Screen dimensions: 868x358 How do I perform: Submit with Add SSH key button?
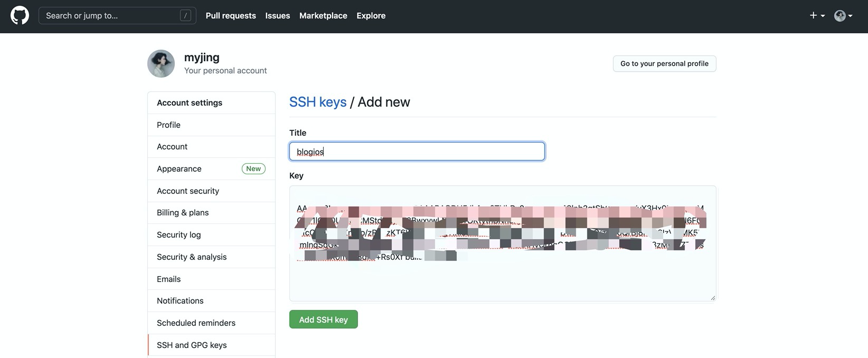(x=324, y=319)
